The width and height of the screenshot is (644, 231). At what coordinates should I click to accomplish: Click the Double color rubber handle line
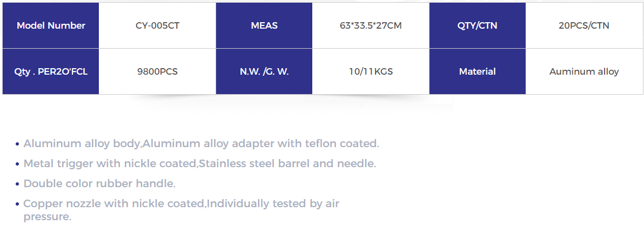click(x=99, y=183)
